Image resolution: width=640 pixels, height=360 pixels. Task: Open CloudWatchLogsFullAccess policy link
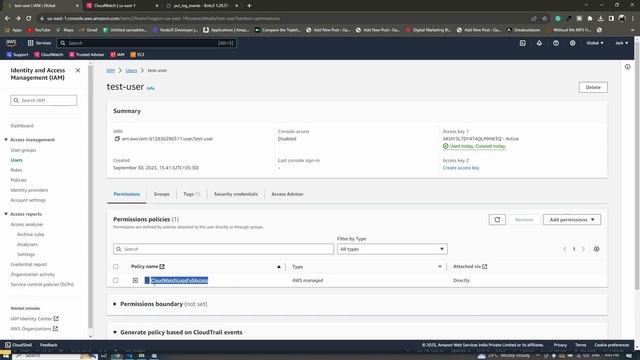point(179,280)
